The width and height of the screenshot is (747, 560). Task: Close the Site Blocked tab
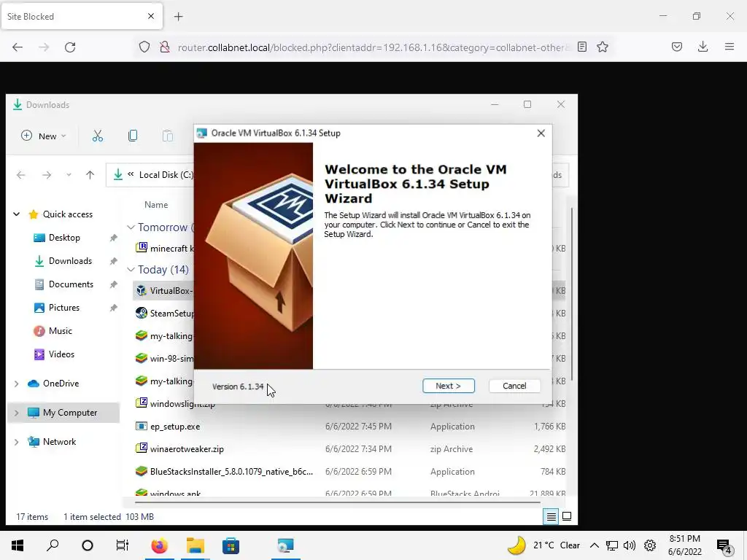pyautogui.click(x=151, y=16)
